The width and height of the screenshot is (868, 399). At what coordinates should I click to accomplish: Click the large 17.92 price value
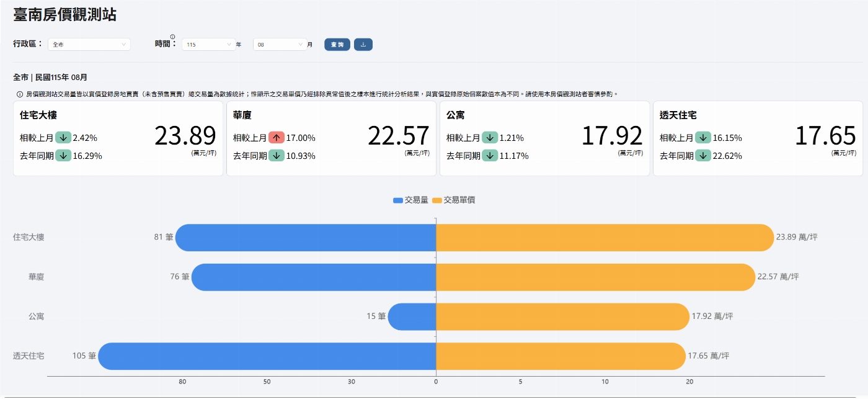point(611,136)
